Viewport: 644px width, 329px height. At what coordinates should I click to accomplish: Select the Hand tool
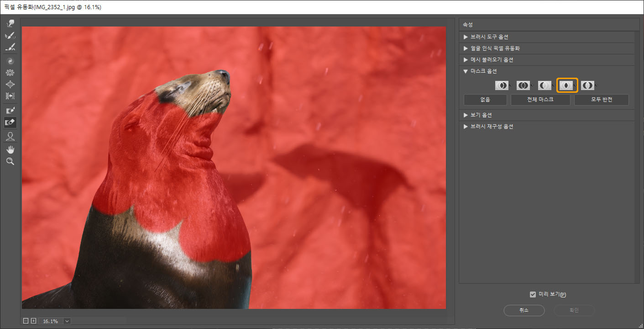10,149
